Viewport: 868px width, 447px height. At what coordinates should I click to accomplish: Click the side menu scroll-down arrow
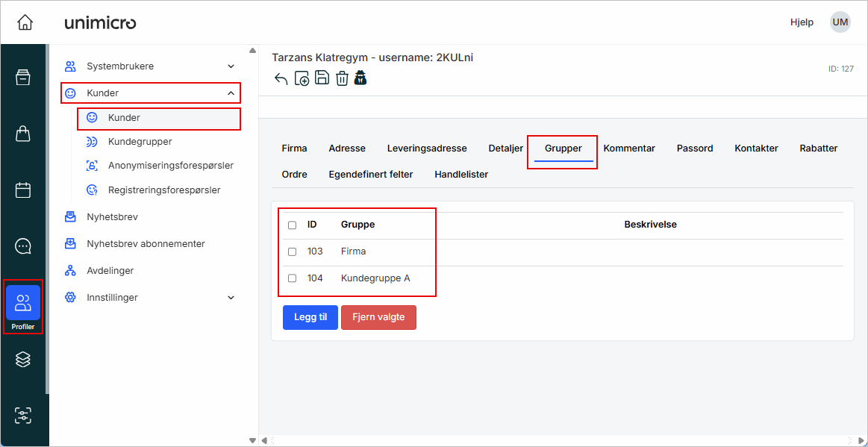point(253,441)
